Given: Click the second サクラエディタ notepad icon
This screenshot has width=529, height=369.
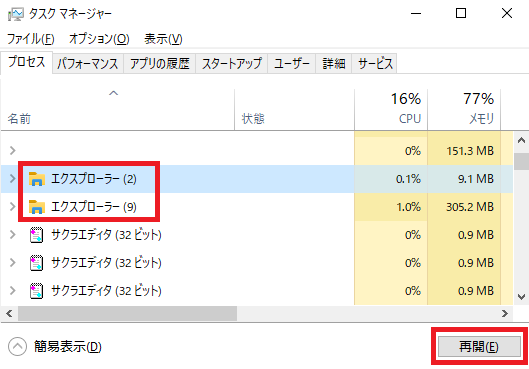Looking at the screenshot, I should tap(36, 263).
